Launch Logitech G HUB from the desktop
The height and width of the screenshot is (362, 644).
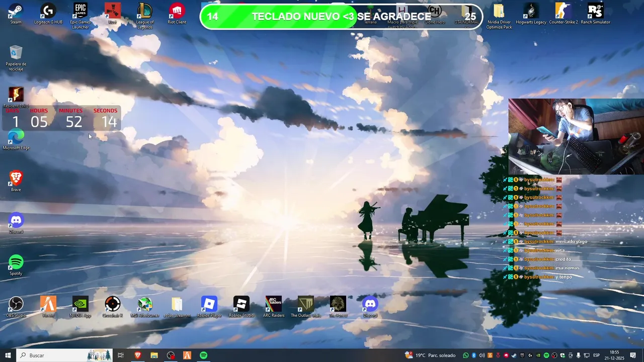click(x=48, y=14)
